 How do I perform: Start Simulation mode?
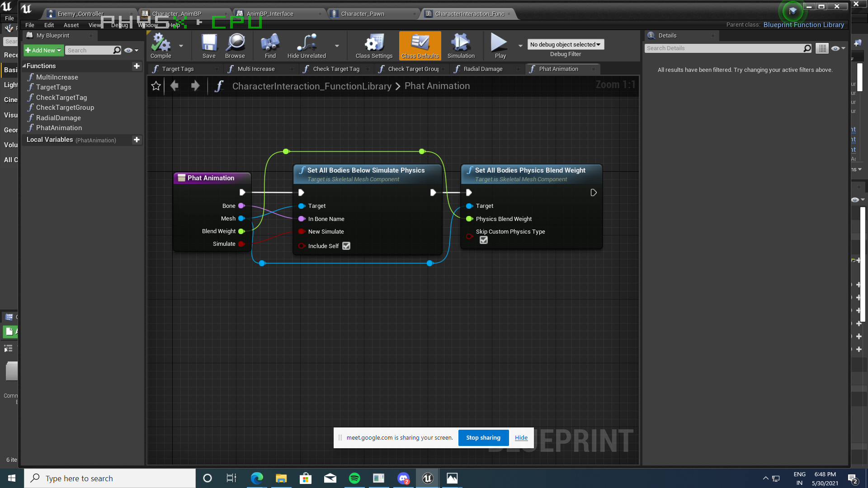pos(461,45)
